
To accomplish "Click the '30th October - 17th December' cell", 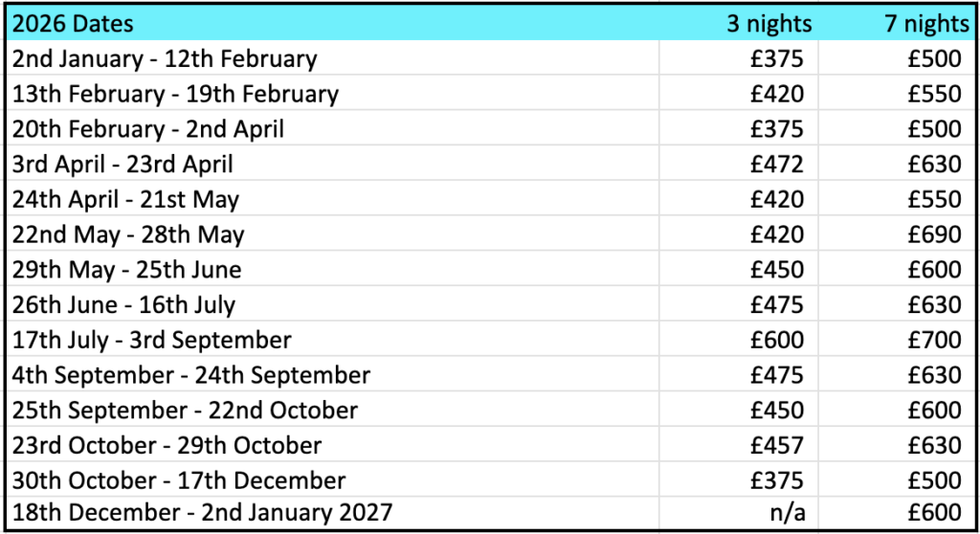I will (179, 480).
